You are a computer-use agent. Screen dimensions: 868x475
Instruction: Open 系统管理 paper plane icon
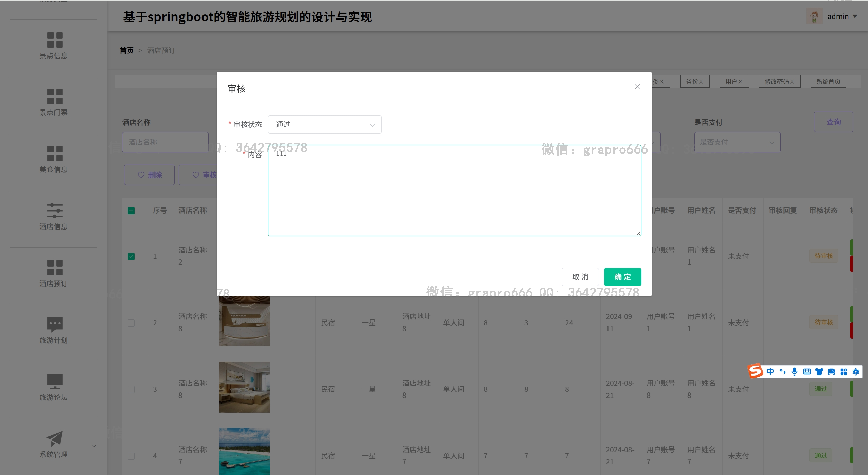coord(55,439)
